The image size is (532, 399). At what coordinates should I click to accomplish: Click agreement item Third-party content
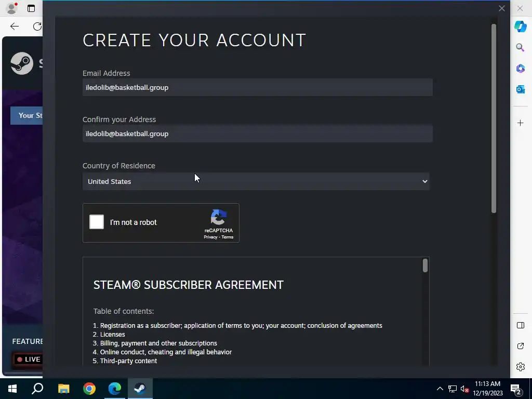pos(128,361)
